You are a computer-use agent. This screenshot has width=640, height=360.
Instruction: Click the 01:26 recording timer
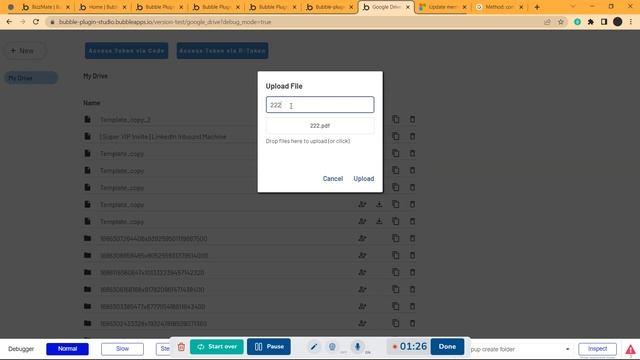click(409, 347)
